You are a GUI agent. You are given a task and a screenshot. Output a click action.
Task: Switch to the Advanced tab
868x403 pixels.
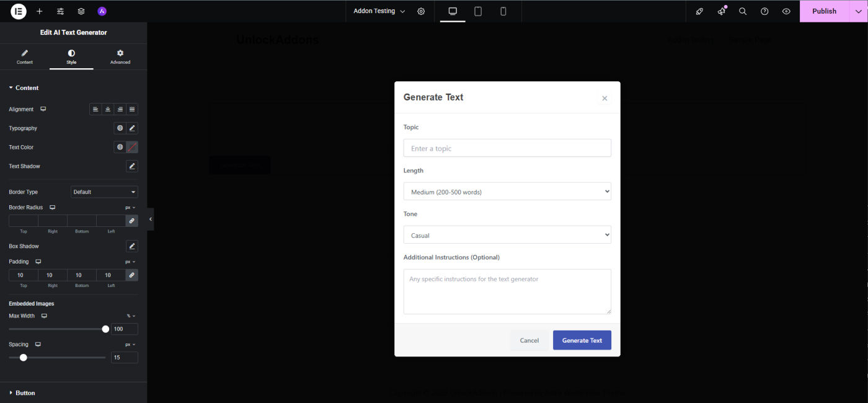[x=120, y=56]
